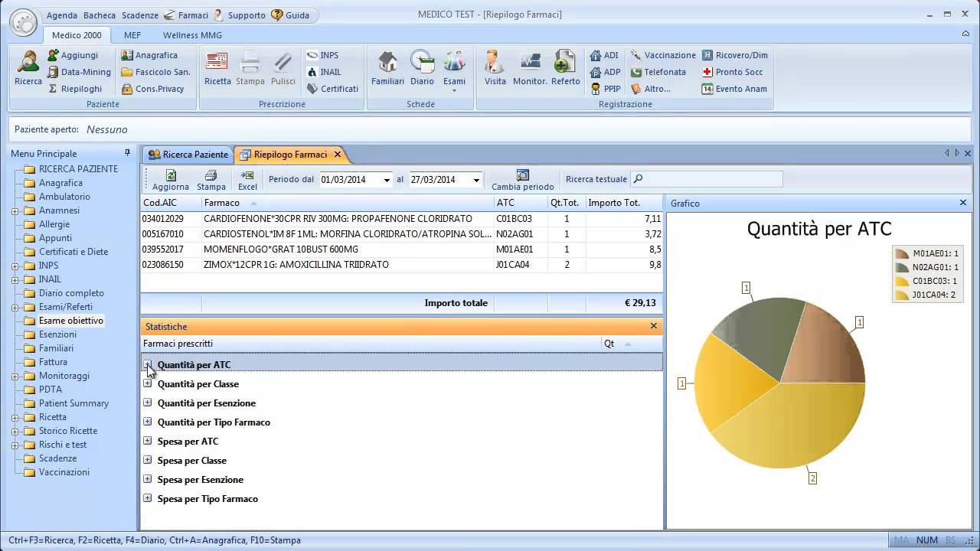Click the M01AE01 legend color swatch
The height and width of the screenshot is (551, 980).
[x=903, y=253]
